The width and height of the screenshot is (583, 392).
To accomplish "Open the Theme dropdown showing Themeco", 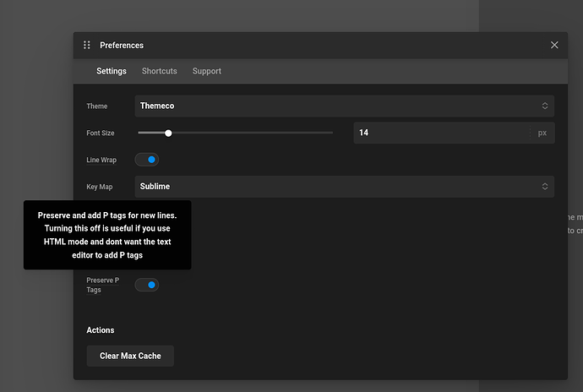I will pos(338,106).
